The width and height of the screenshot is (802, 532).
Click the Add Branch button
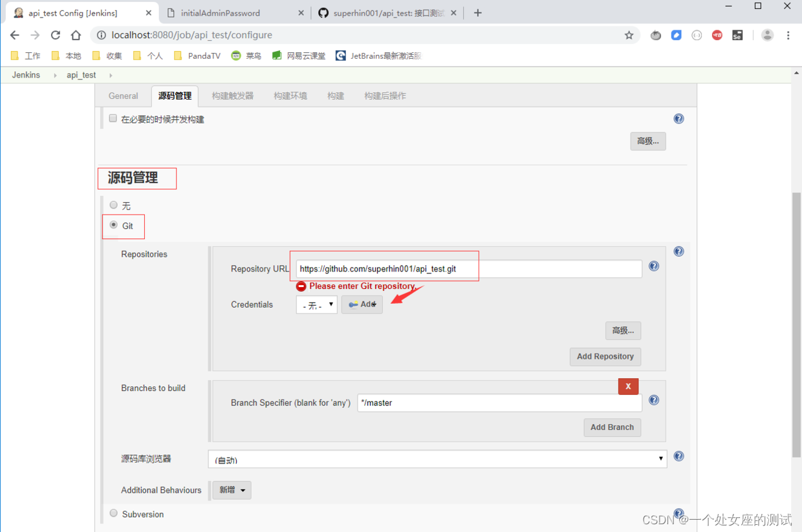(x=612, y=427)
